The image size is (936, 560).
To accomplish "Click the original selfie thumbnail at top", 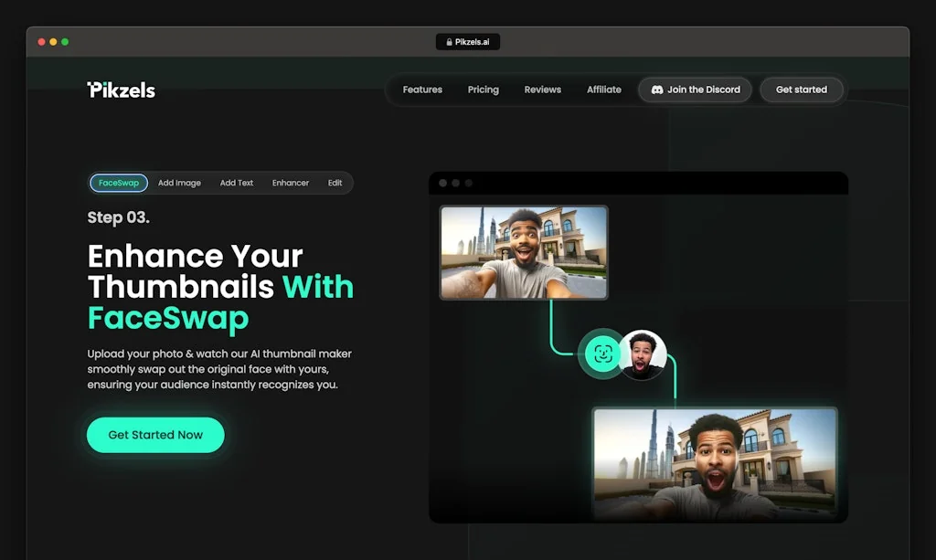I will tap(524, 252).
